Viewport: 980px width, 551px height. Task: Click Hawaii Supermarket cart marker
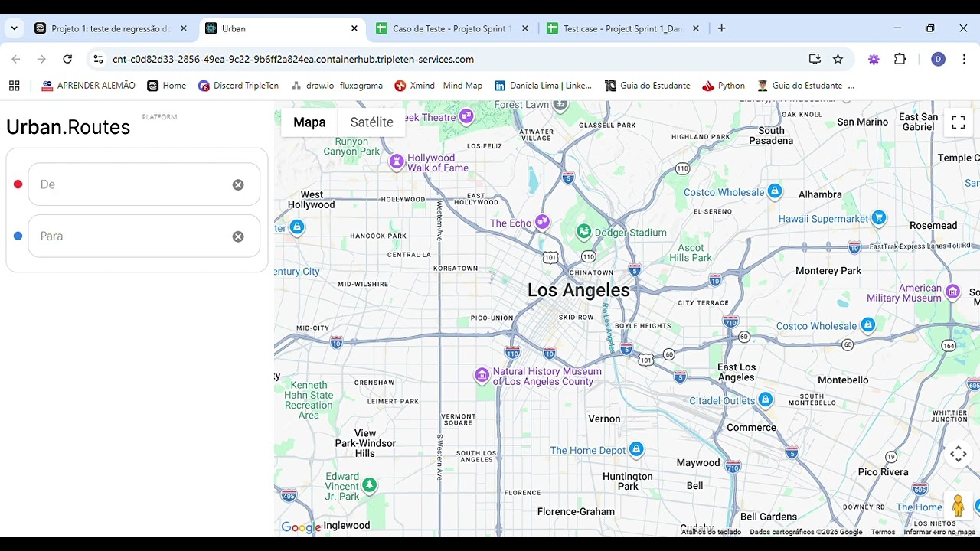tap(879, 218)
